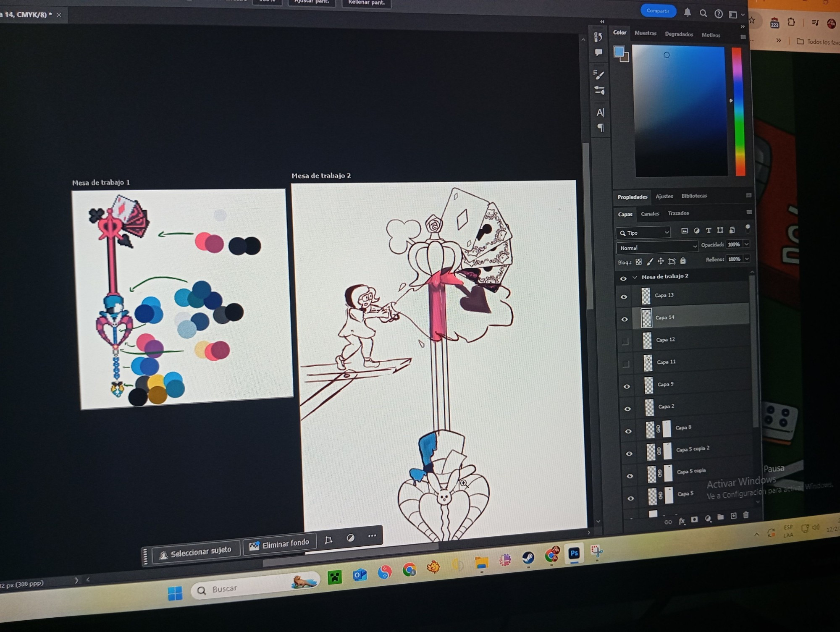
Task: Click the background color swatch
Action: pyautogui.click(x=625, y=58)
